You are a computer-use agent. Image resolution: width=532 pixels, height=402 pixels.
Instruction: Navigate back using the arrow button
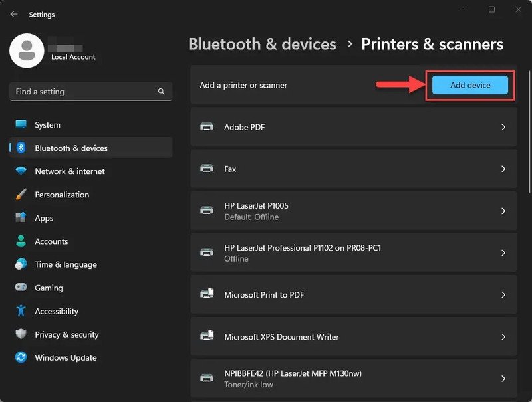(13, 13)
